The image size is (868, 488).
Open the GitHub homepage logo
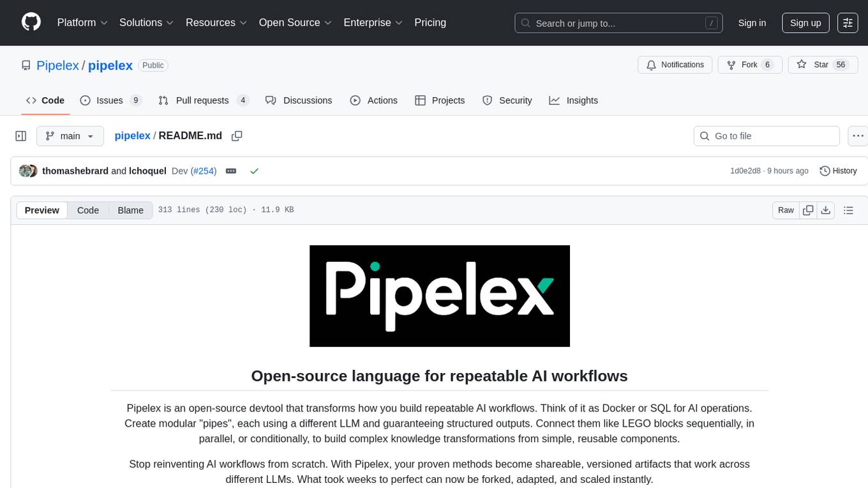[31, 22]
